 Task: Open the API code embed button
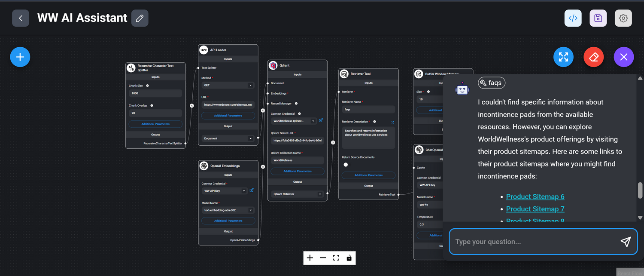click(x=573, y=18)
